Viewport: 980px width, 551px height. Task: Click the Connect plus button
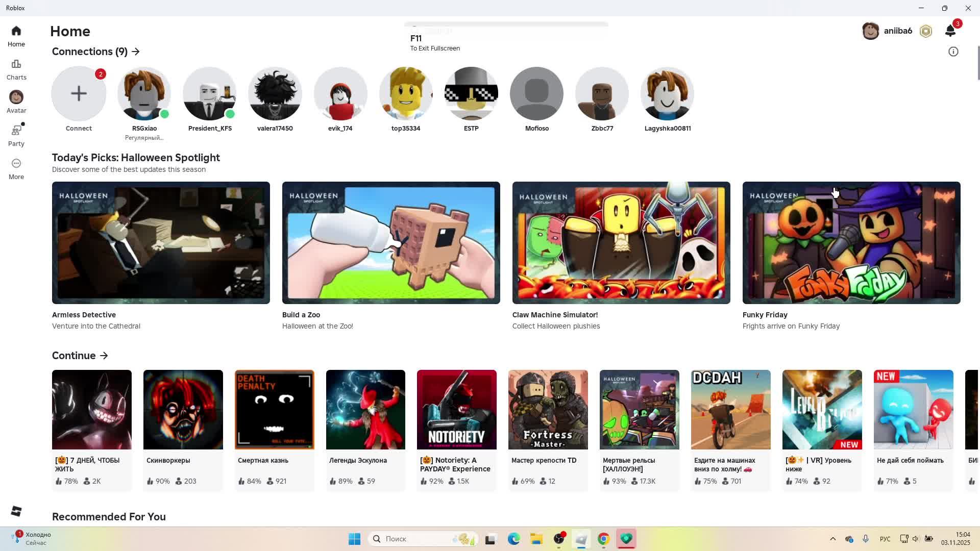(x=79, y=94)
